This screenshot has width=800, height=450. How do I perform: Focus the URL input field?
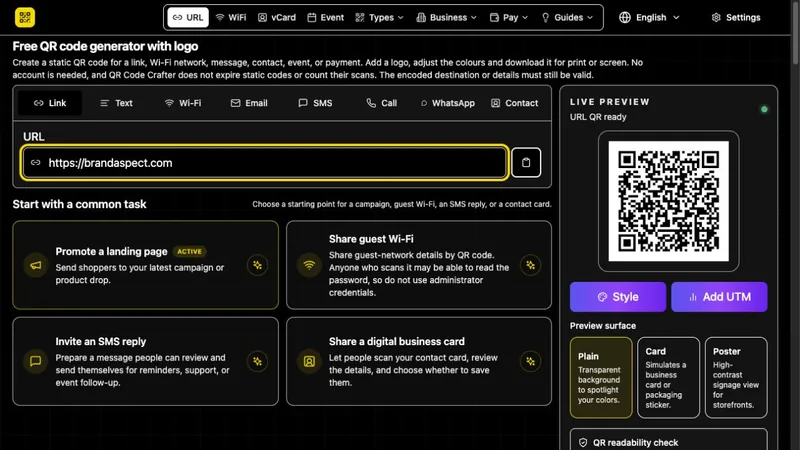point(265,163)
